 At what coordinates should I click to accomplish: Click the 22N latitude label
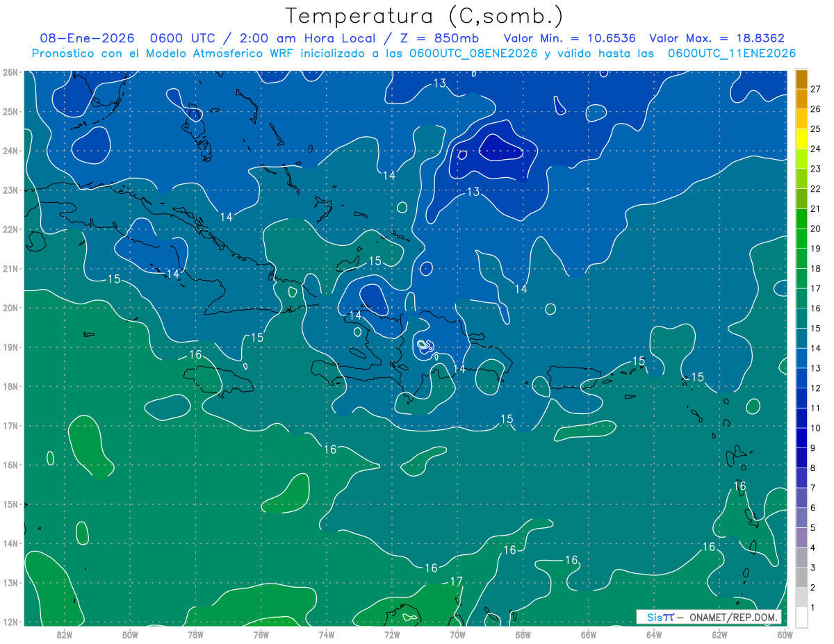tap(10, 229)
